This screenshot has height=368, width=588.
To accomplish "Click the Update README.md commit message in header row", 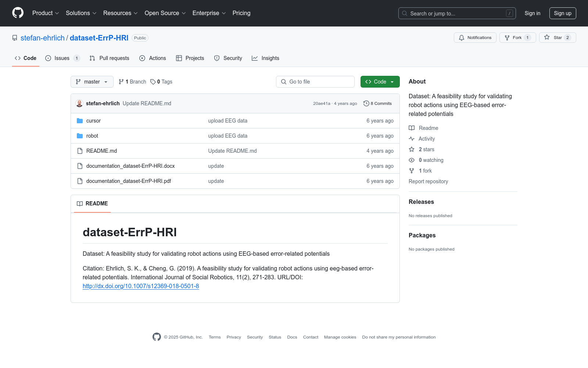I will [147, 103].
